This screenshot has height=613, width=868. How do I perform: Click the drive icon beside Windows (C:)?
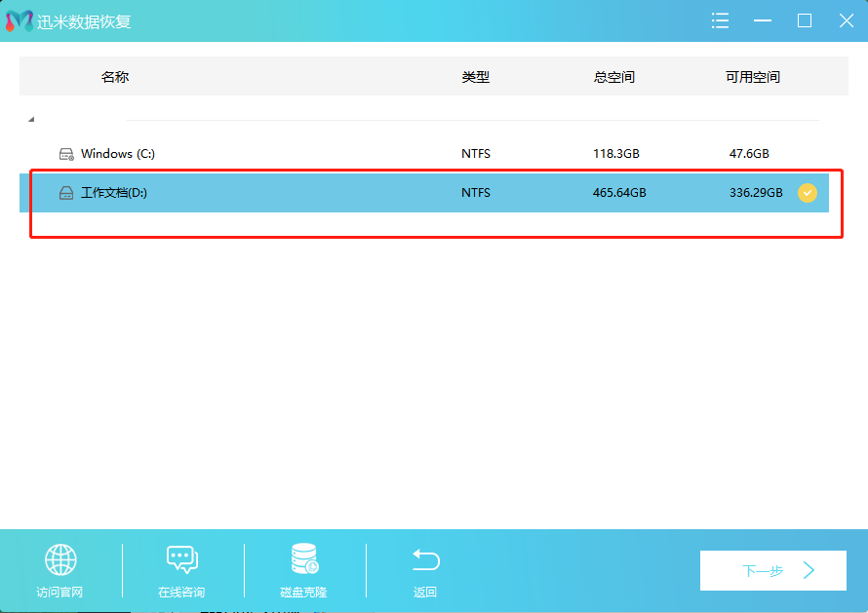(x=66, y=154)
